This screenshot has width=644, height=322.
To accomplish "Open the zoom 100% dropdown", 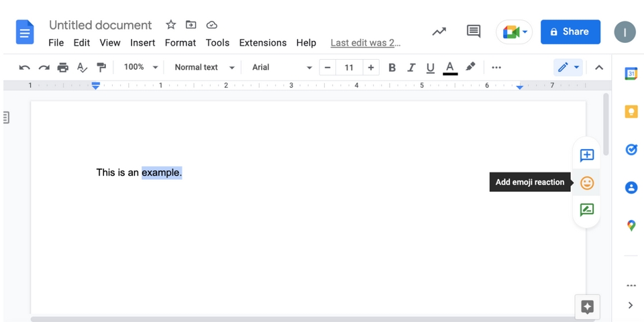I will (141, 67).
